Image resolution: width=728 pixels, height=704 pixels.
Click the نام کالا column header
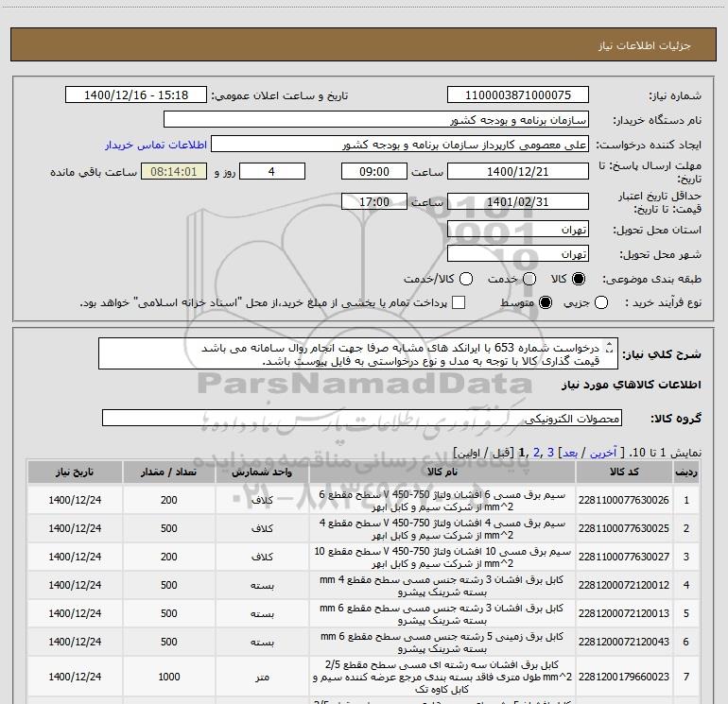point(442,472)
